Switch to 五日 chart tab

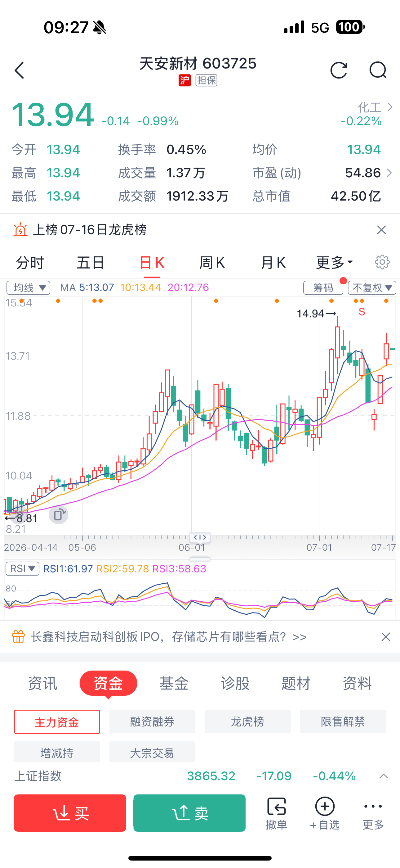click(x=91, y=263)
